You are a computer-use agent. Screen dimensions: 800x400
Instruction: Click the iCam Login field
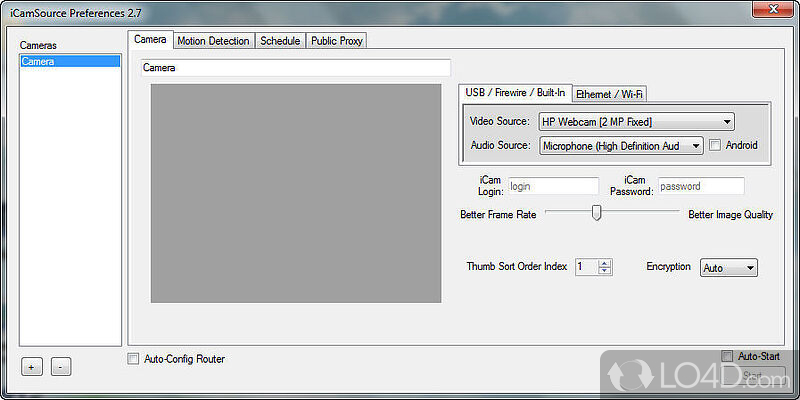pos(553,186)
